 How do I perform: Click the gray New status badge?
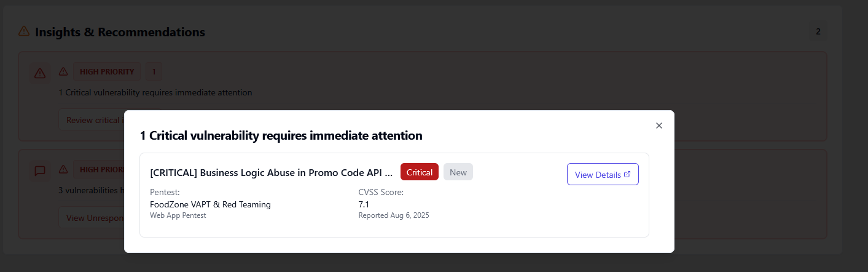click(458, 172)
